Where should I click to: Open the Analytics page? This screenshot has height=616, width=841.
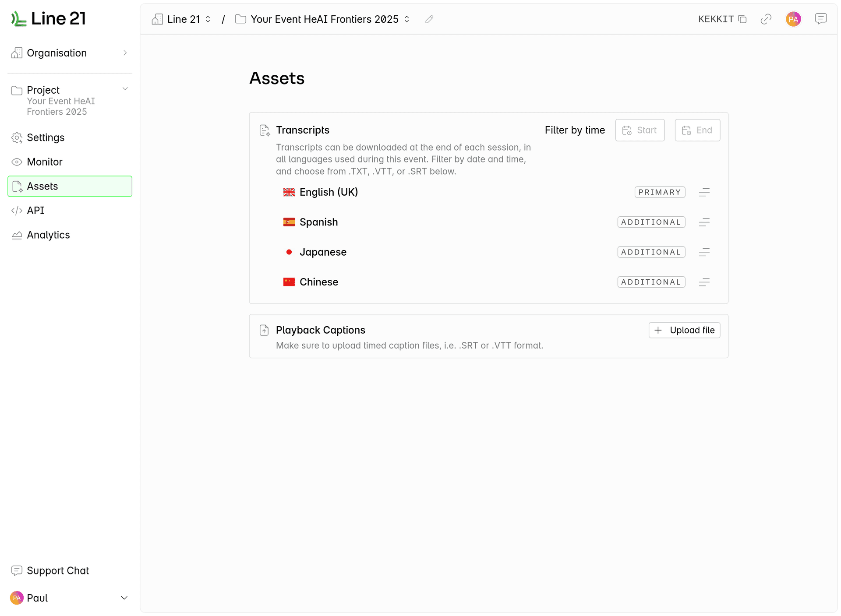click(70, 235)
